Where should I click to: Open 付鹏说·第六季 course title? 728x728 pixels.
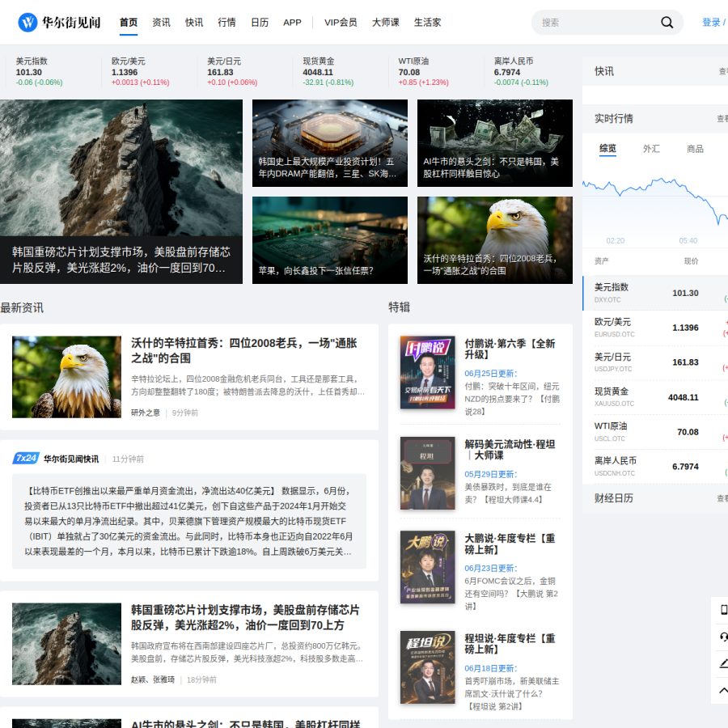tap(510, 349)
